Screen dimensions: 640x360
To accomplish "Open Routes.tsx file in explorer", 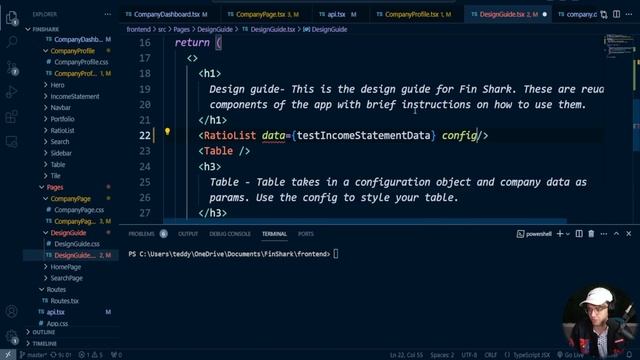I will click(x=64, y=301).
